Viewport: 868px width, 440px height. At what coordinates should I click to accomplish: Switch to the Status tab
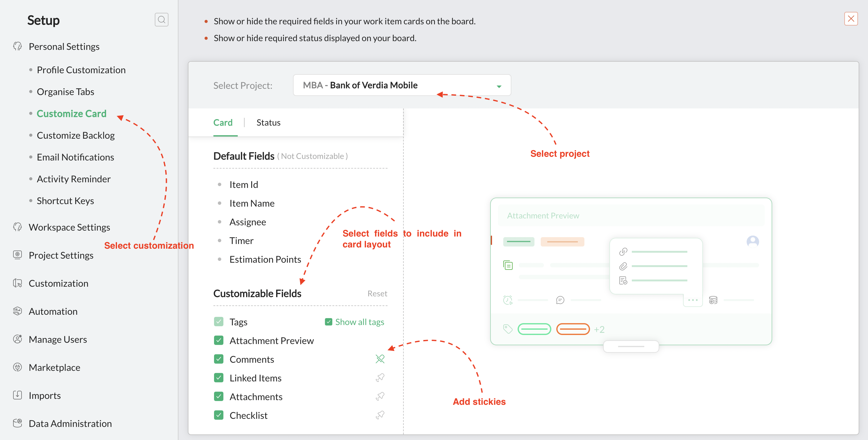coord(268,122)
